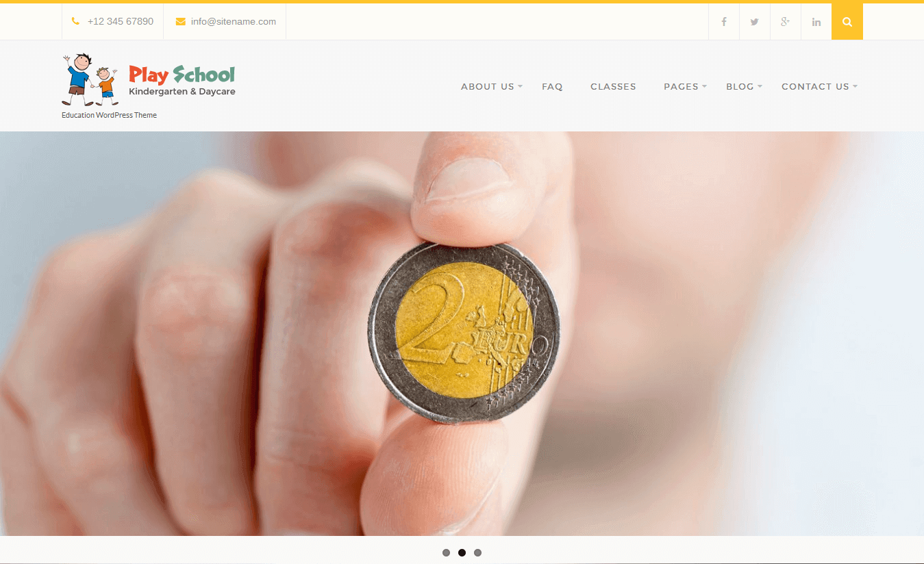Click the info@sitename.com email link
The width and height of the screenshot is (924, 564).
point(234,21)
